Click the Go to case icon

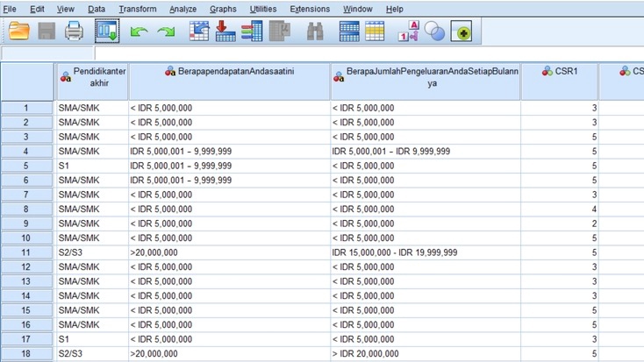click(199, 32)
